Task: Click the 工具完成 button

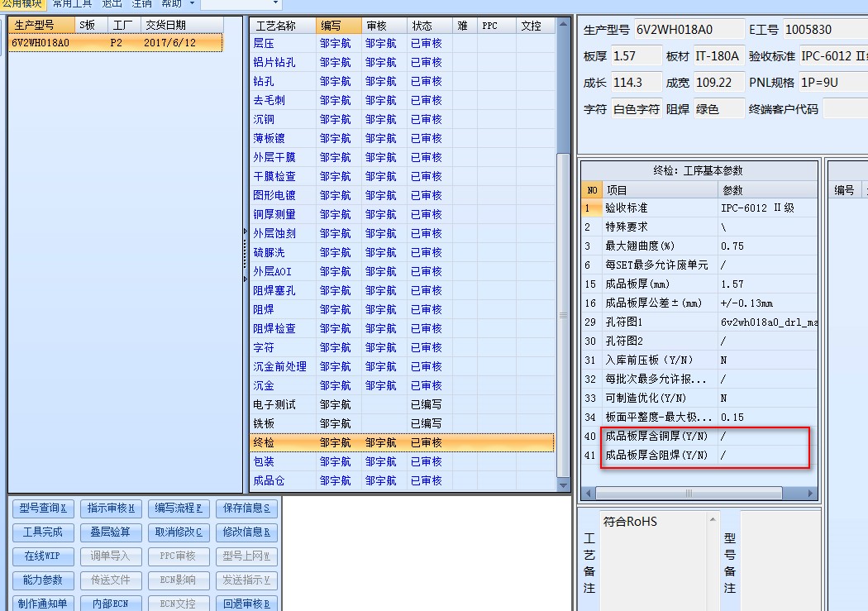Action: tap(43, 532)
